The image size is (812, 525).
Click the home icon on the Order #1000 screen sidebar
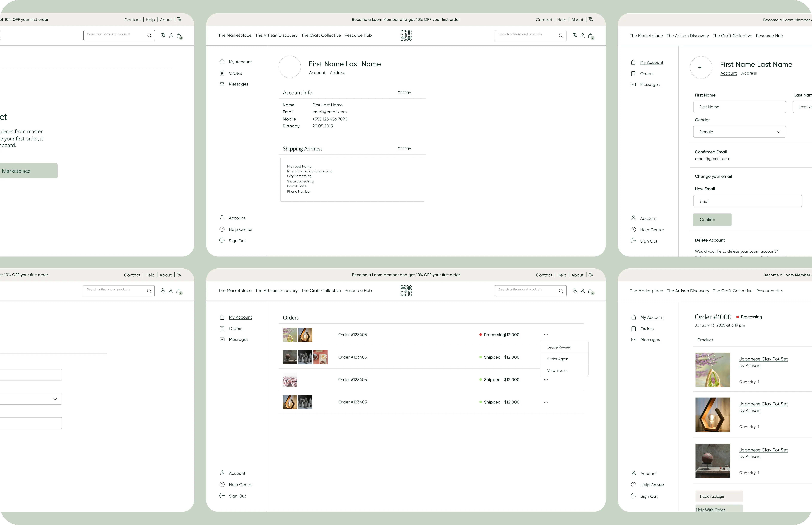tap(634, 317)
